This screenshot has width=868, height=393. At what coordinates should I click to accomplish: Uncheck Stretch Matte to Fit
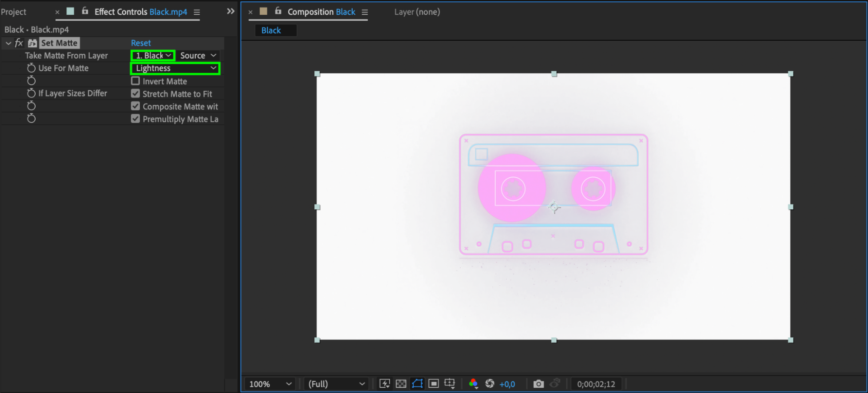point(135,94)
